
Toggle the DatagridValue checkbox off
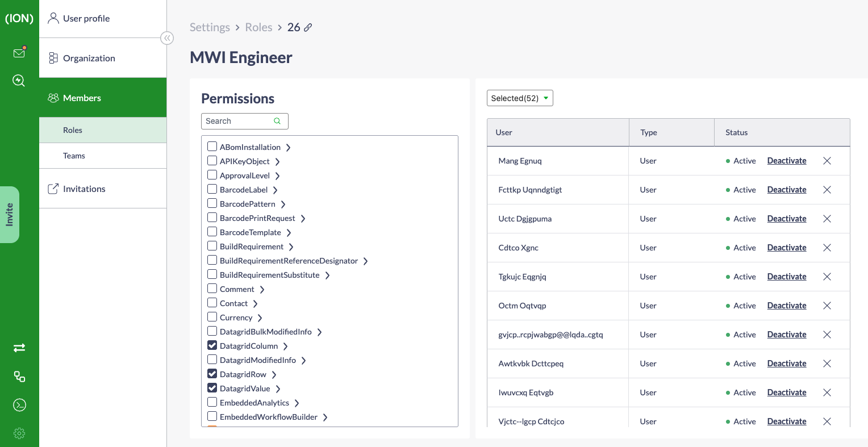pyautogui.click(x=212, y=388)
